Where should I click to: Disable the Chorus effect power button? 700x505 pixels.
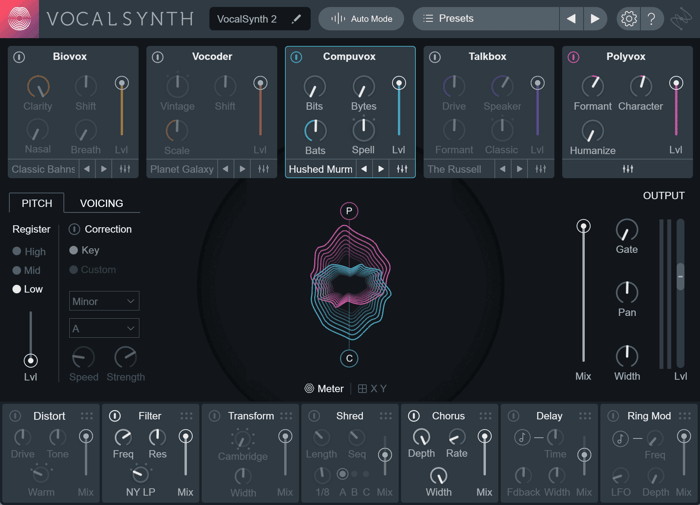click(414, 416)
